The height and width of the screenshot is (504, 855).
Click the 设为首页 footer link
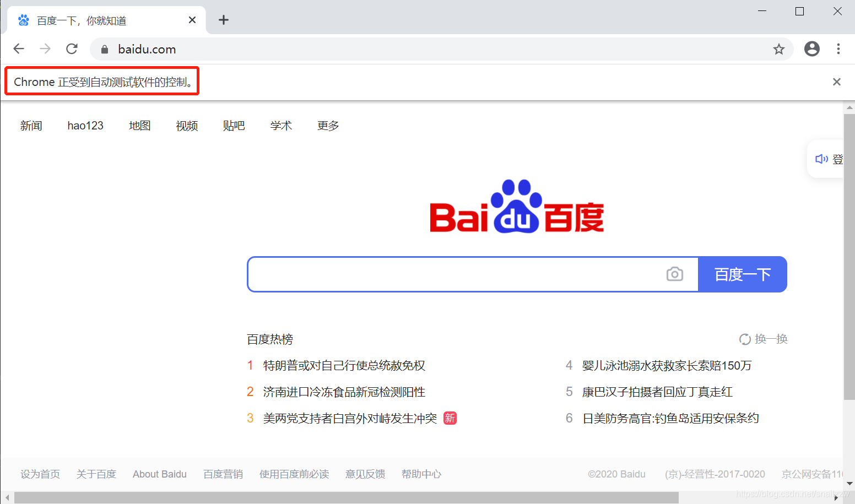(40, 474)
